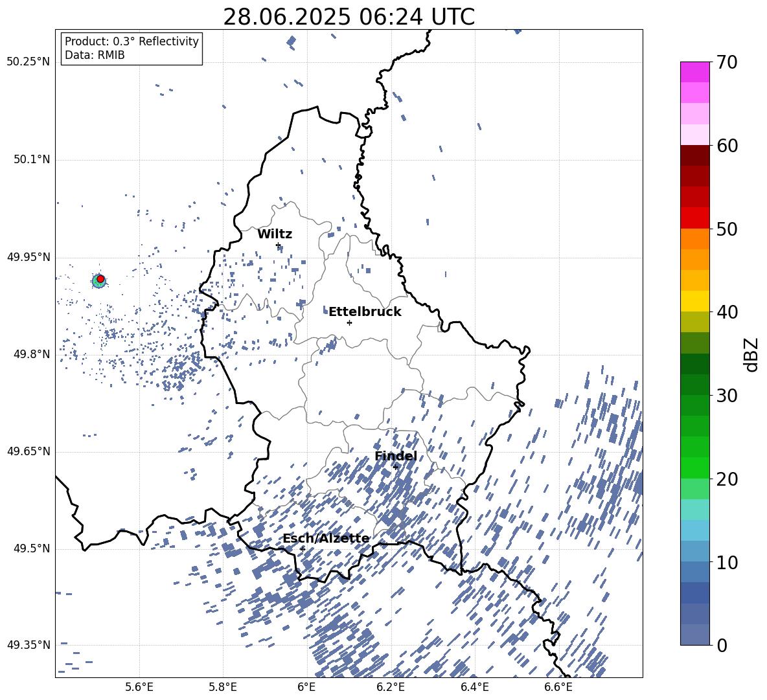
Task: Click the dark maroon swatch below 60 dBZ
Action: [x=695, y=155]
